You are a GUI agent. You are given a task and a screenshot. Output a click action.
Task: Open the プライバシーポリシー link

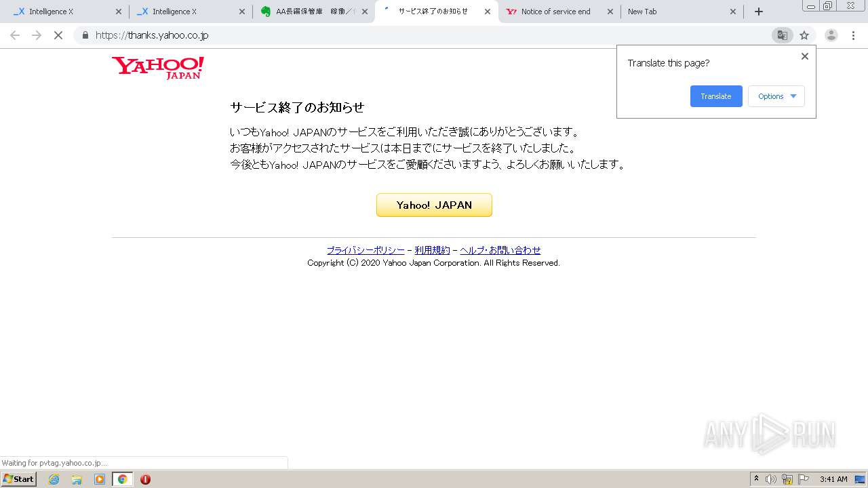point(366,250)
